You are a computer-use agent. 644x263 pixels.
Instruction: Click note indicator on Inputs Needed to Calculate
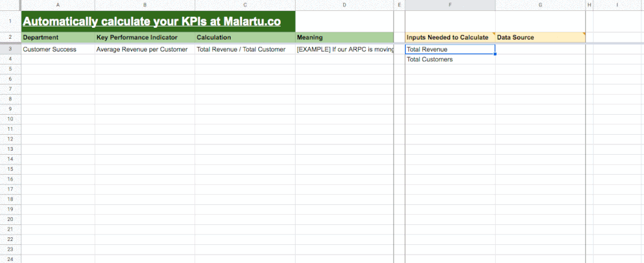(x=494, y=34)
